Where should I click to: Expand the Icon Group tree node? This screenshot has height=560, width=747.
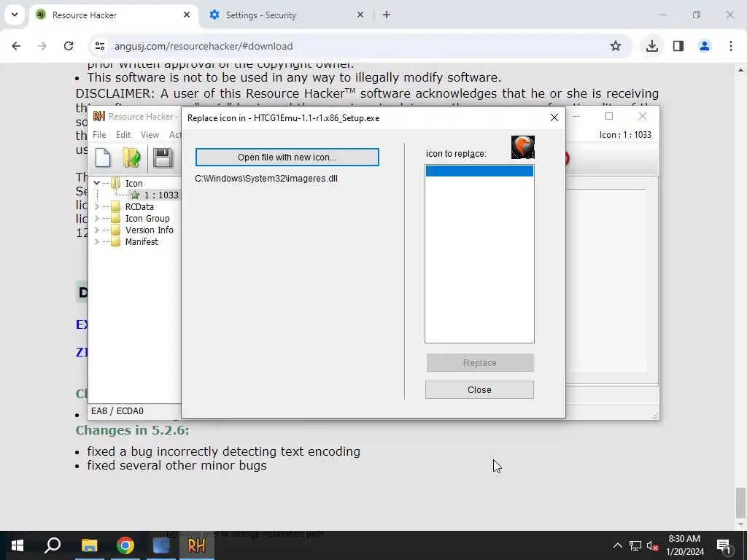coord(97,219)
